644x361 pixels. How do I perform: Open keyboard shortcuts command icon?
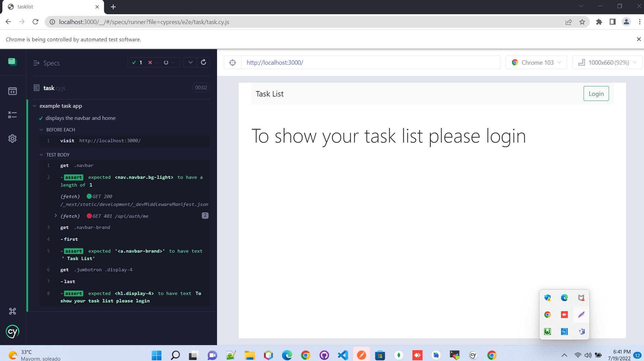coord(13,311)
